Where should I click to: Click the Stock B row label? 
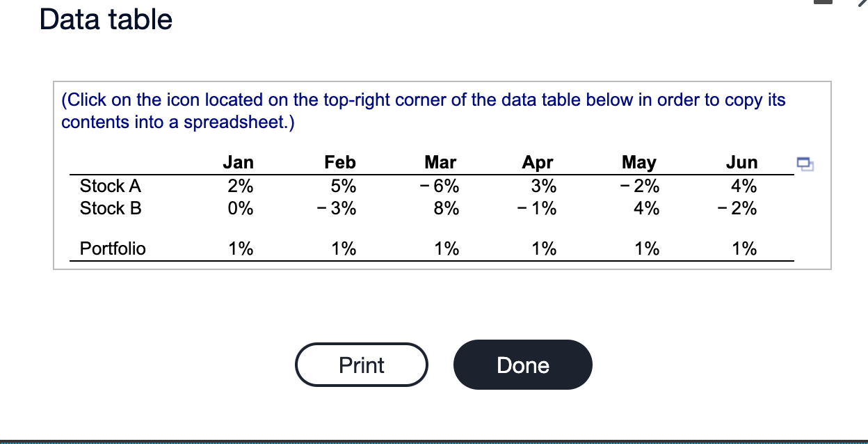point(110,207)
